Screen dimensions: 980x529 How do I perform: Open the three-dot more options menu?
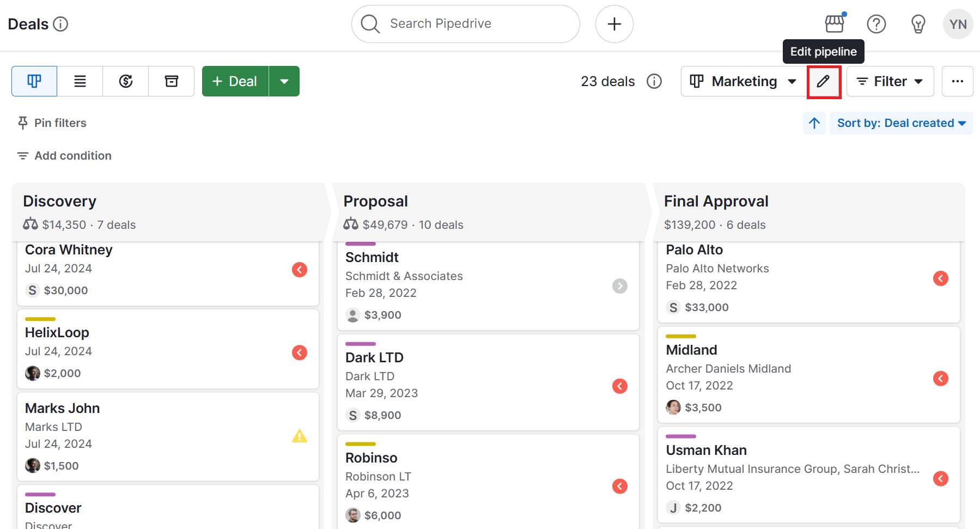coord(957,81)
